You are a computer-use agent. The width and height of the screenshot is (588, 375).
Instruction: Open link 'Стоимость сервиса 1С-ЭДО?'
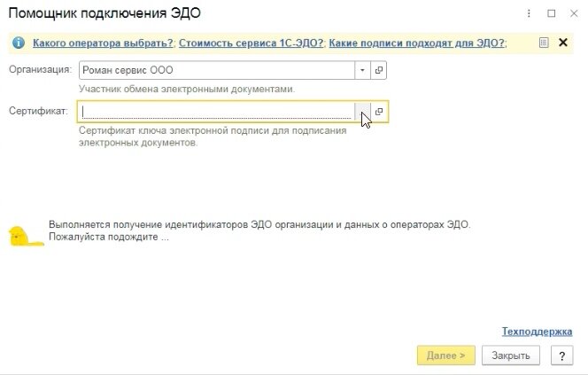point(251,43)
